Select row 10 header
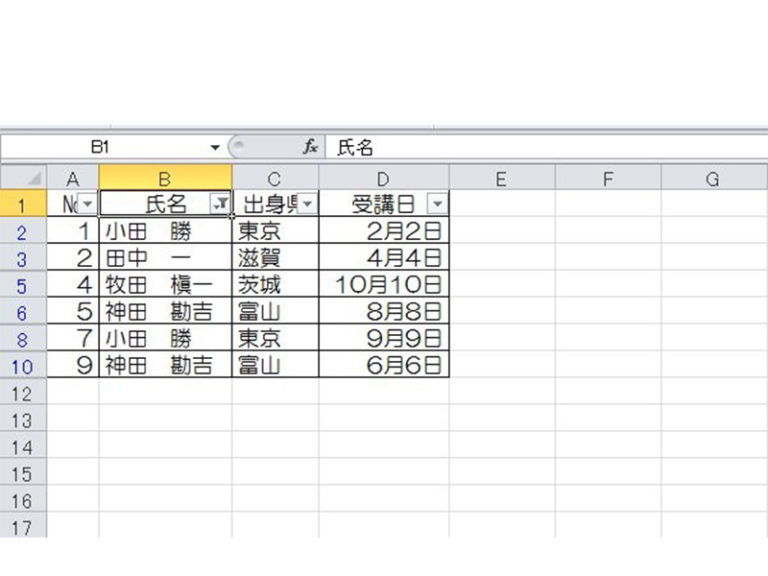 tap(23, 366)
